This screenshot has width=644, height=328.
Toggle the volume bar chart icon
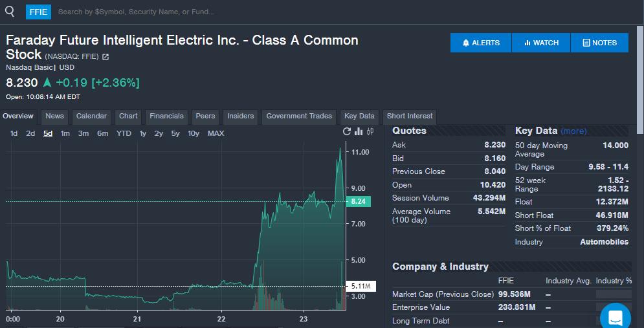coord(359,131)
